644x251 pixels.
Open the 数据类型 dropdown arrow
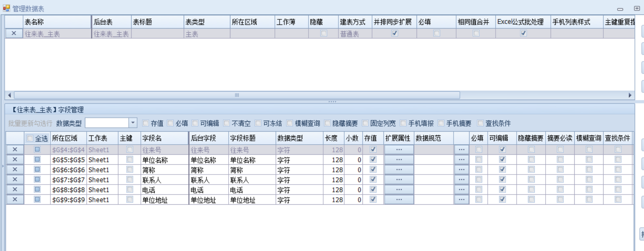click(133, 123)
